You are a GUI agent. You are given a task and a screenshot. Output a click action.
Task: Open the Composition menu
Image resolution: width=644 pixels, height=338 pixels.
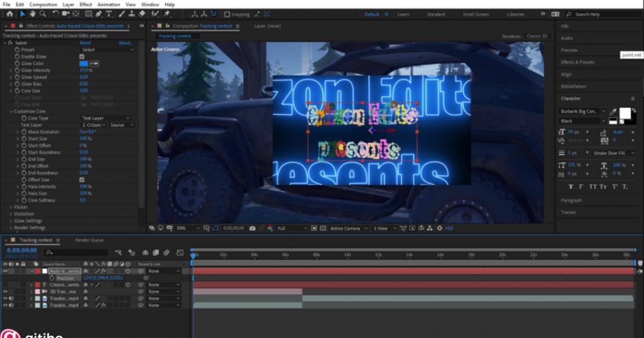coord(42,4)
